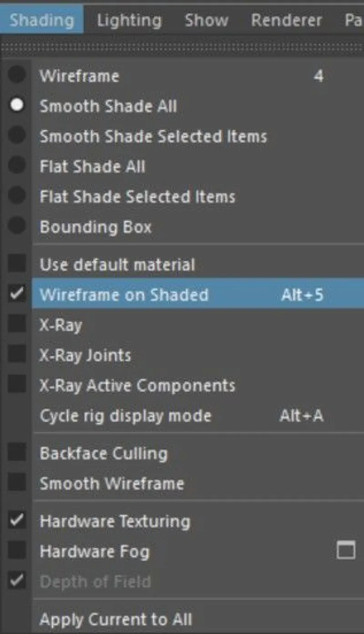Image resolution: width=364 pixels, height=634 pixels.
Task: Select Flat Shade All
Action: [92, 166]
